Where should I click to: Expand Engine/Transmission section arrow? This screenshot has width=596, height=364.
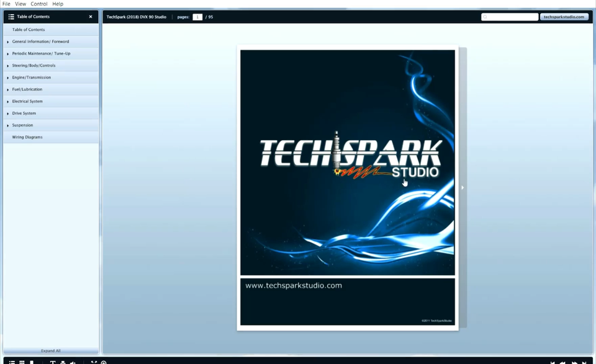click(x=7, y=78)
